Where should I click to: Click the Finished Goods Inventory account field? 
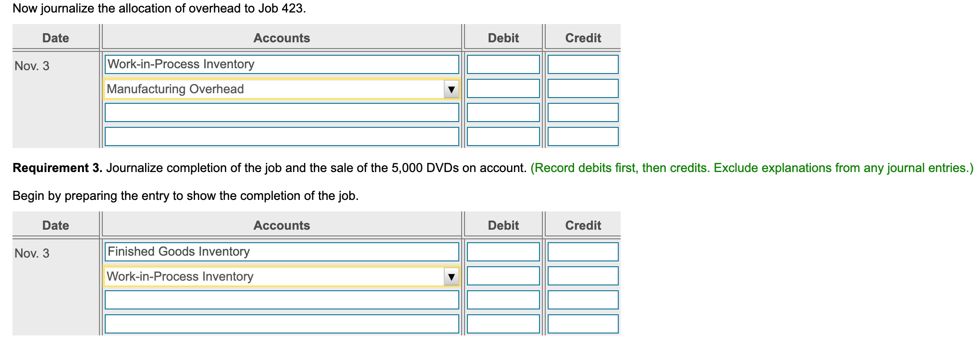pos(282,252)
